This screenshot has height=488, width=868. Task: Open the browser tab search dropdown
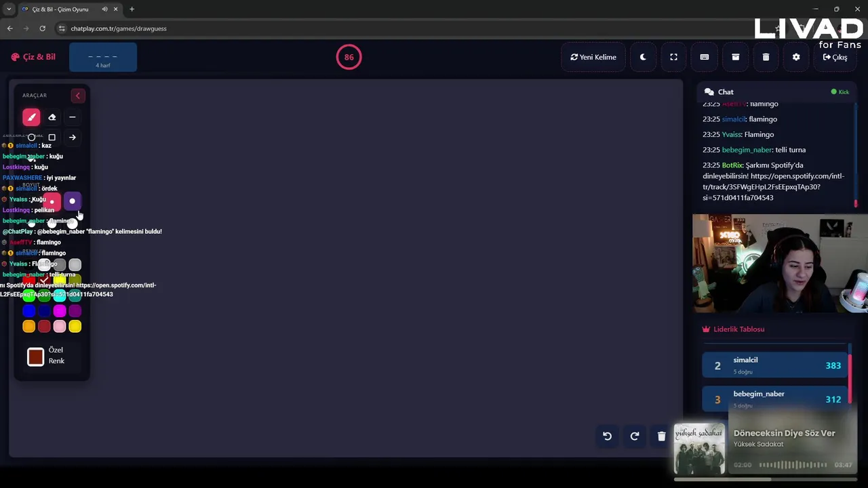click(9, 9)
